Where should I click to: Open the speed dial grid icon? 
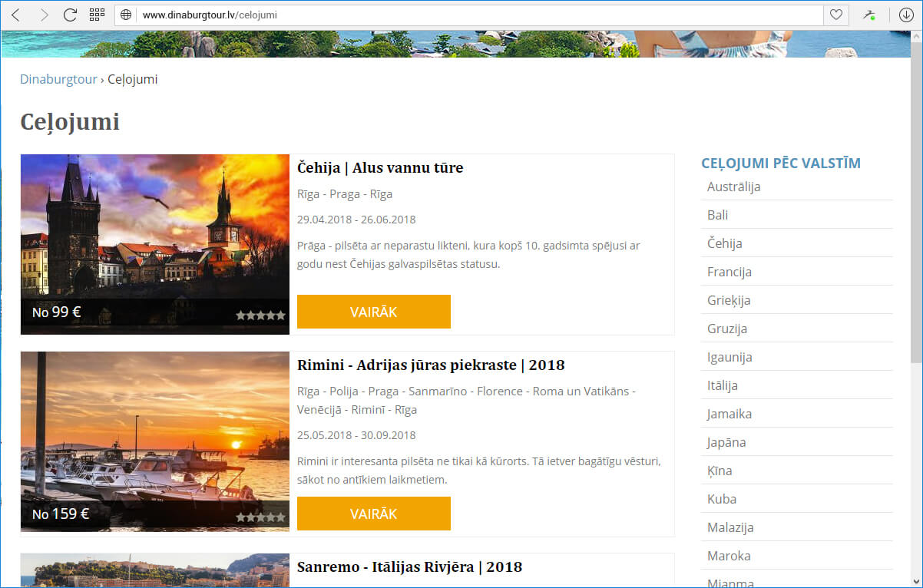tap(97, 15)
